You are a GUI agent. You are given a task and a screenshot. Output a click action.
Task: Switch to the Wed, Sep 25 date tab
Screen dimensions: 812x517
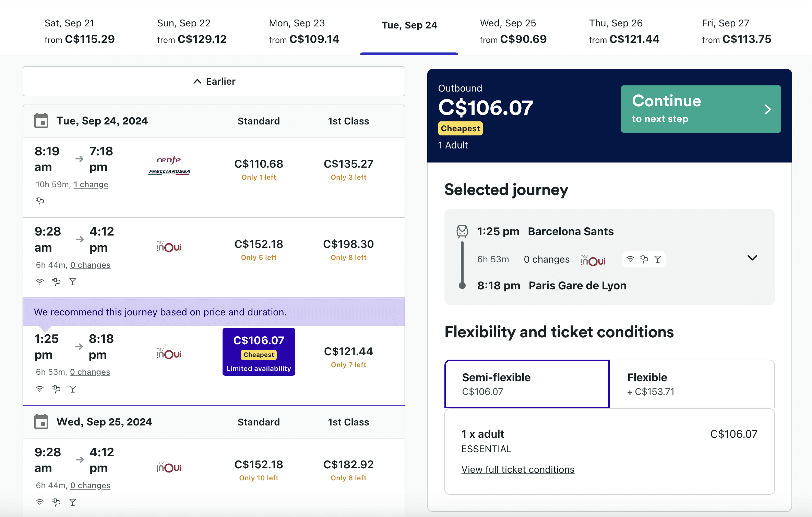pos(513,31)
